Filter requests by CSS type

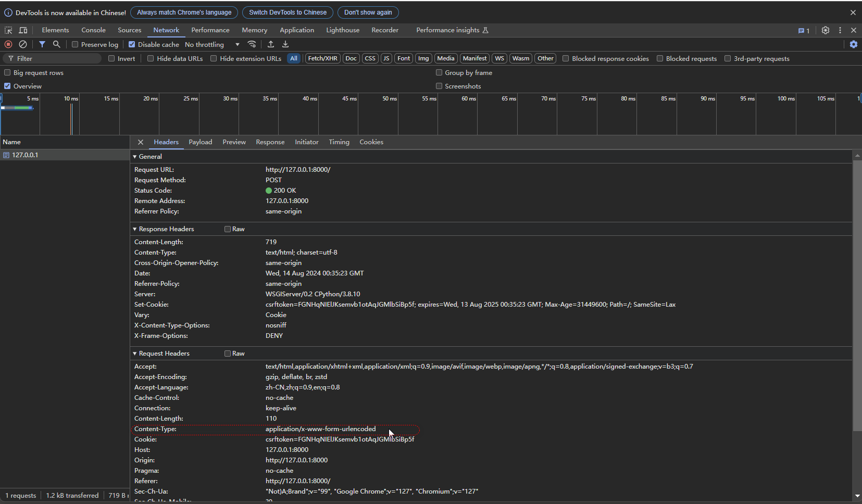pyautogui.click(x=370, y=58)
